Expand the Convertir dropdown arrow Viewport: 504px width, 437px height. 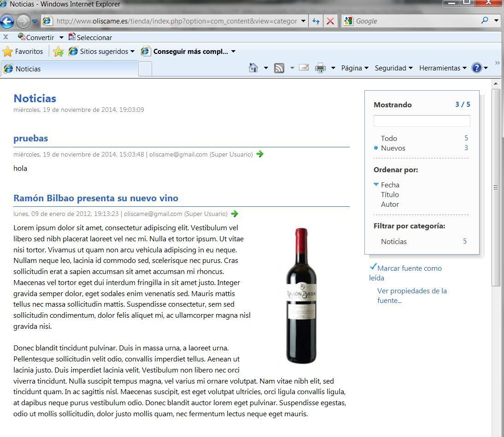click(61, 38)
